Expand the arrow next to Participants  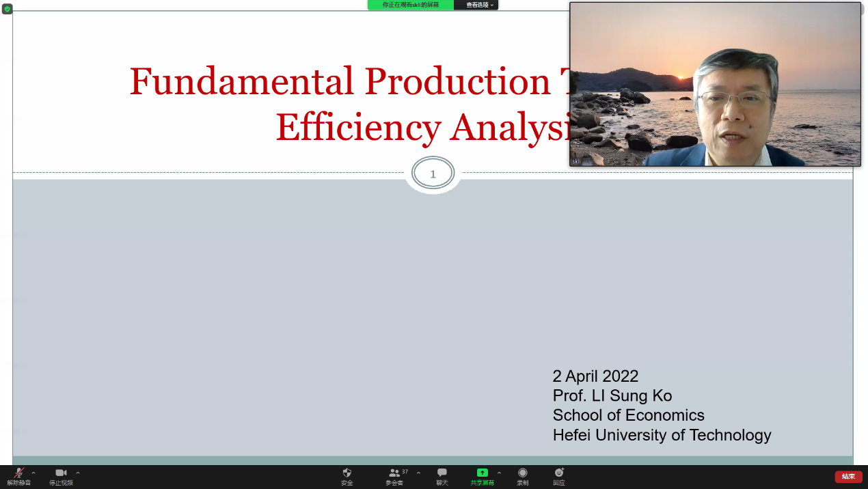point(418,473)
